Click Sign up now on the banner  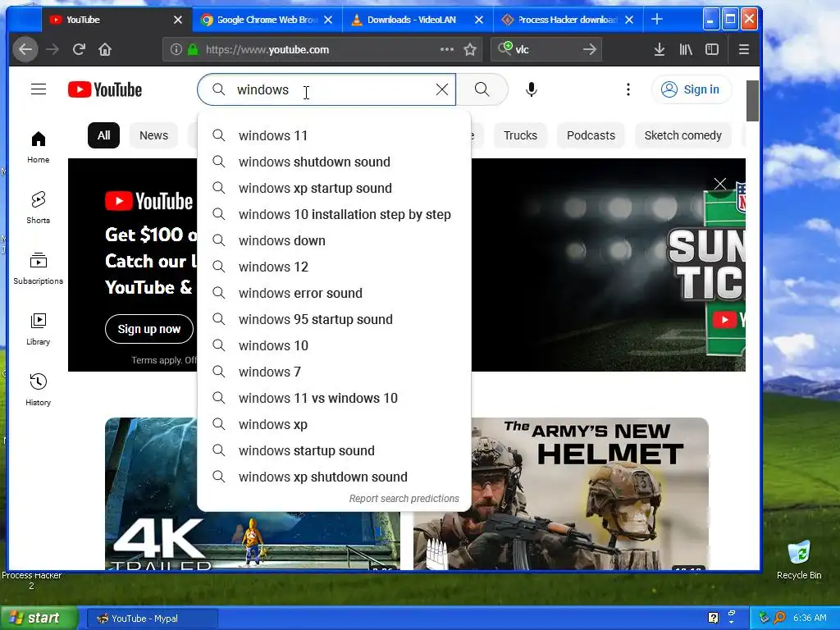pyautogui.click(x=149, y=329)
